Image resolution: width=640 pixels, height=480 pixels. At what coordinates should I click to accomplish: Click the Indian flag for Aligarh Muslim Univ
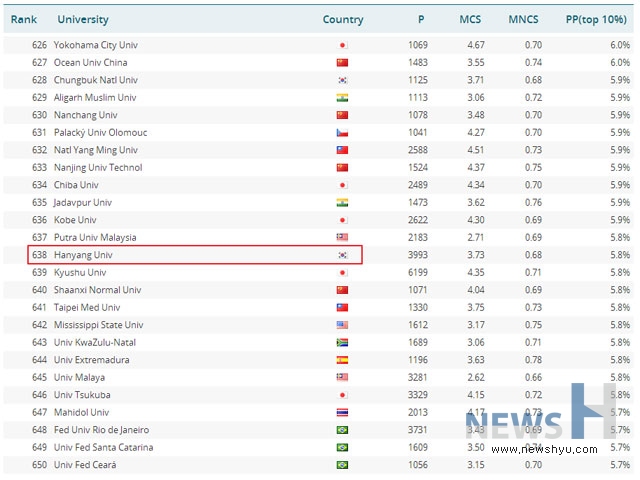342,97
